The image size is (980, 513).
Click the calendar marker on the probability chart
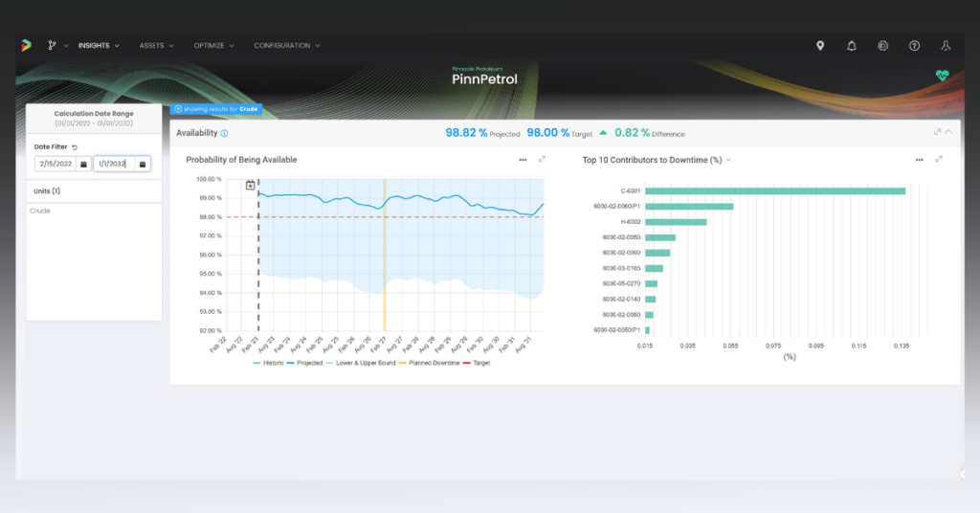250,185
